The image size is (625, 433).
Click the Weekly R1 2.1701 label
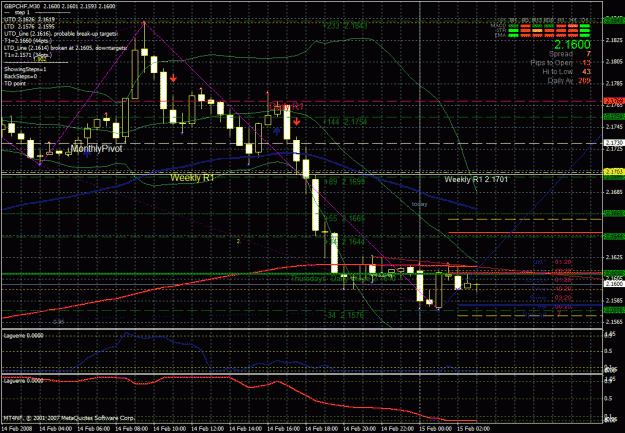pyautogui.click(x=476, y=180)
